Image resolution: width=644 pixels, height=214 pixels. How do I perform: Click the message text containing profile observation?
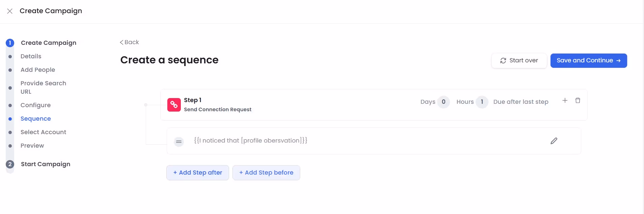(x=250, y=140)
